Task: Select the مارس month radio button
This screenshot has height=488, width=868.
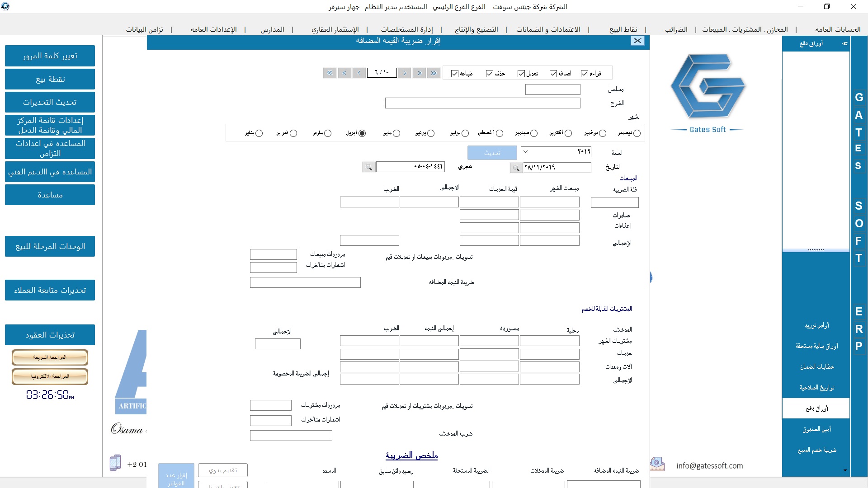Action: (328, 133)
